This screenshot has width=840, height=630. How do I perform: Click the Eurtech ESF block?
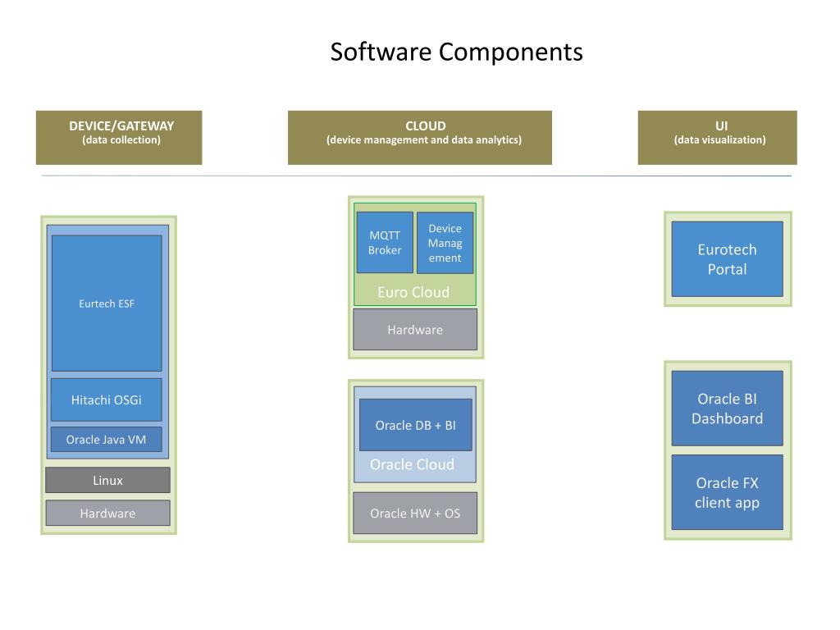[x=107, y=304]
